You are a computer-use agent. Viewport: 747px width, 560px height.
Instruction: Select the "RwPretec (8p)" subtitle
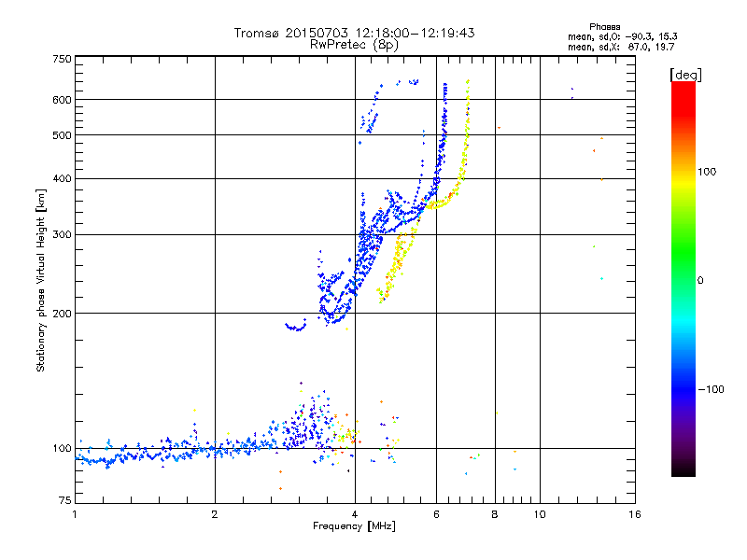point(354,45)
